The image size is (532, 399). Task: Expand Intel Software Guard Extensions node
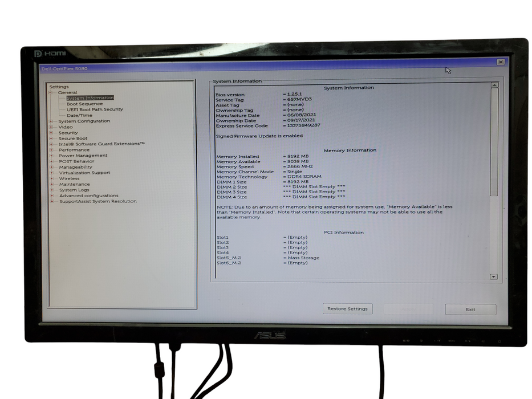[x=51, y=144]
